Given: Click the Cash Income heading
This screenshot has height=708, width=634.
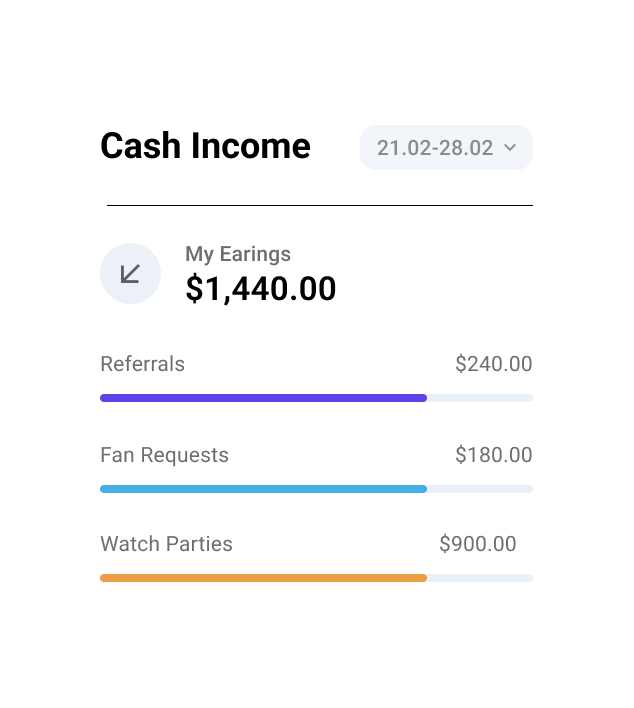Looking at the screenshot, I should (x=205, y=146).
